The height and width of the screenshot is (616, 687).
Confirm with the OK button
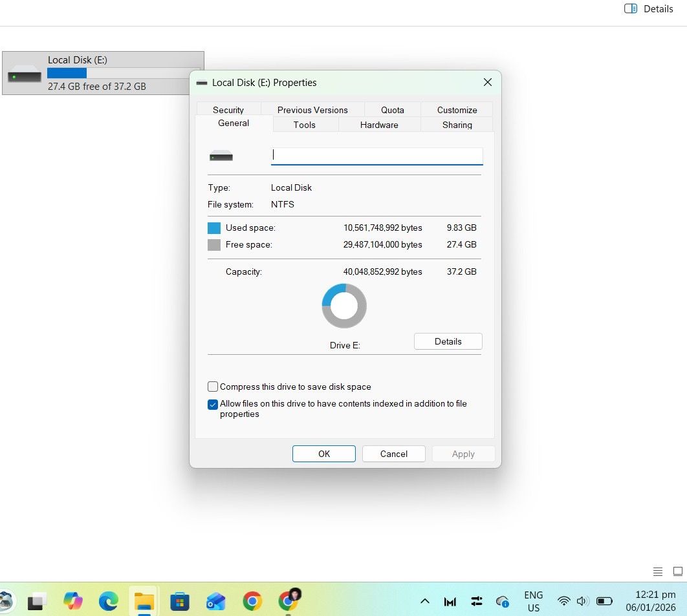pyautogui.click(x=324, y=454)
